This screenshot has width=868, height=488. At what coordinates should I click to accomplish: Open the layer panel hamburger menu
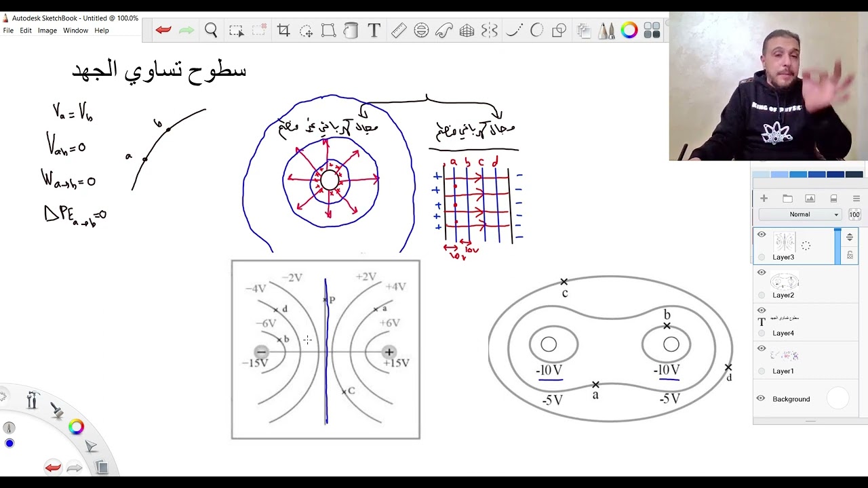(856, 199)
